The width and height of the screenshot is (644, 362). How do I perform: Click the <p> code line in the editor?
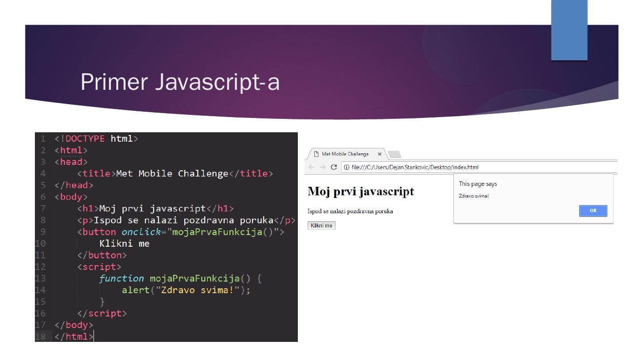(186, 220)
